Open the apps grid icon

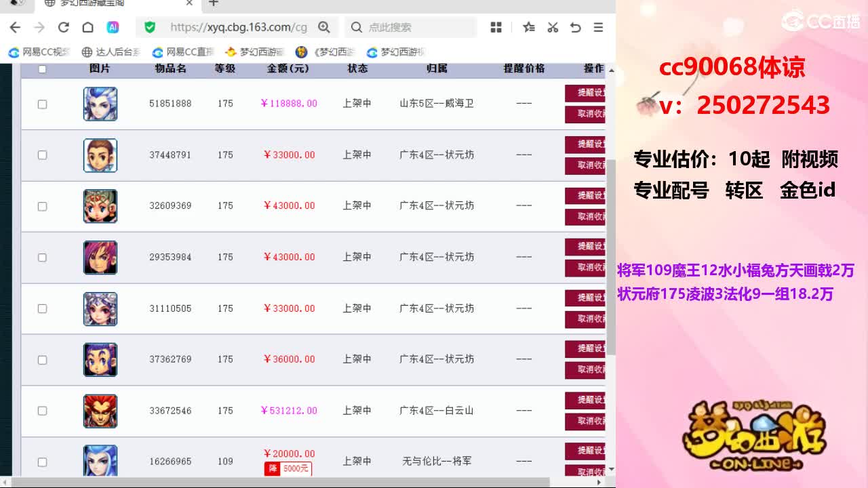point(496,27)
